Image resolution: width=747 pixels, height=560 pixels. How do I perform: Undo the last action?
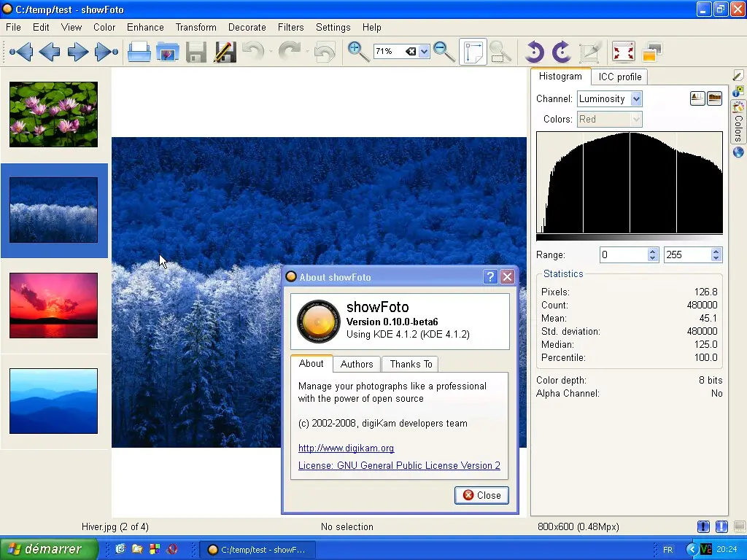coord(252,52)
